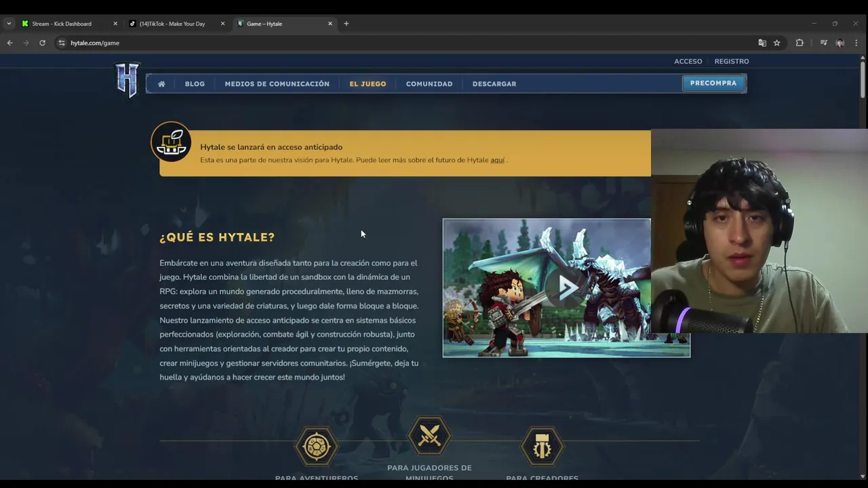View site information icon in address bar

coord(62,43)
